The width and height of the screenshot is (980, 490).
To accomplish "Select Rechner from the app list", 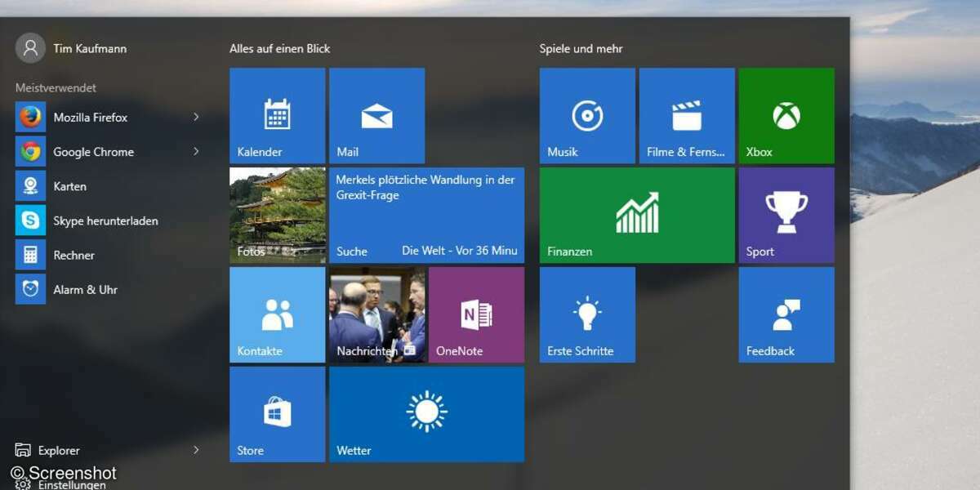I will point(73,256).
